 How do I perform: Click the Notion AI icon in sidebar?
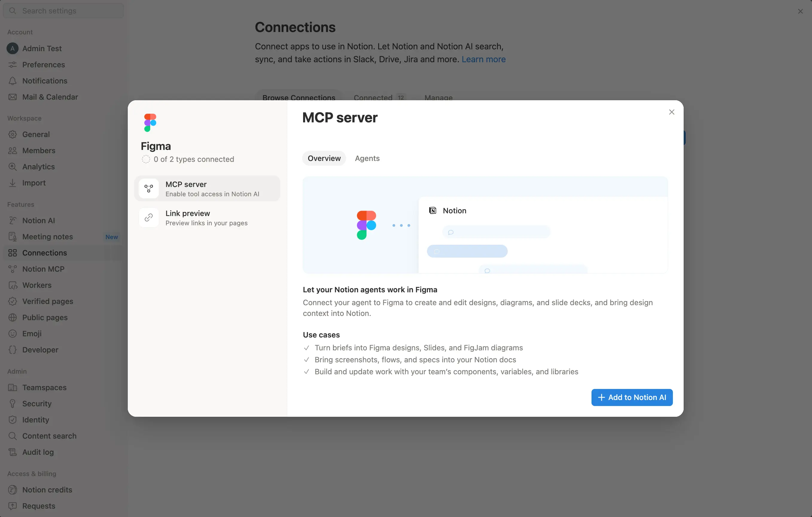click(13, 221)
